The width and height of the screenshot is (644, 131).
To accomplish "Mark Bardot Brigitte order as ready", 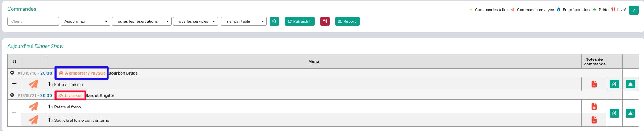I will [x=631, y=113].
